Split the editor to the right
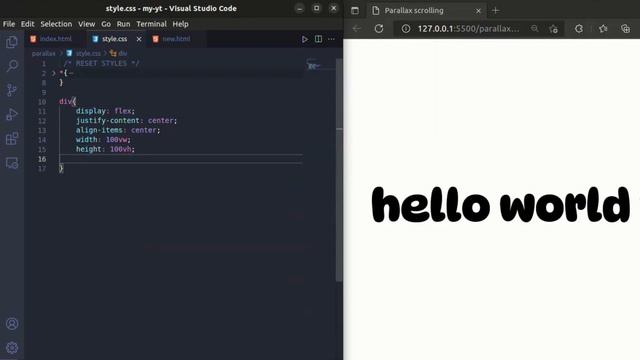640x360 pixels. [318, 39]
